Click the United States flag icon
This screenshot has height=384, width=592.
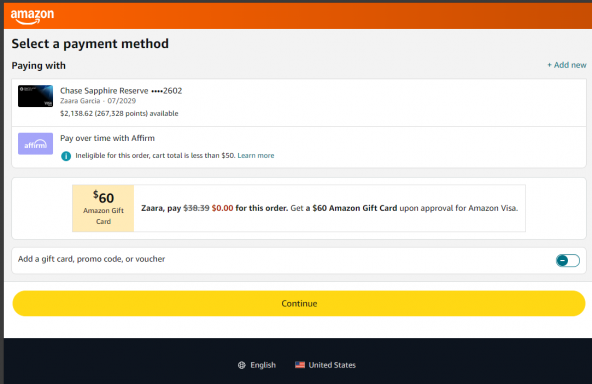tap(300, 365)
